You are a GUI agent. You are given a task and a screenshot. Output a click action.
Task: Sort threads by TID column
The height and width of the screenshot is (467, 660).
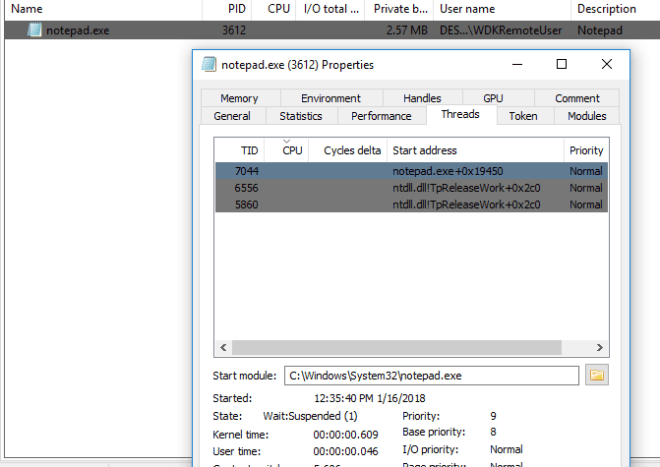pos(240,150)
